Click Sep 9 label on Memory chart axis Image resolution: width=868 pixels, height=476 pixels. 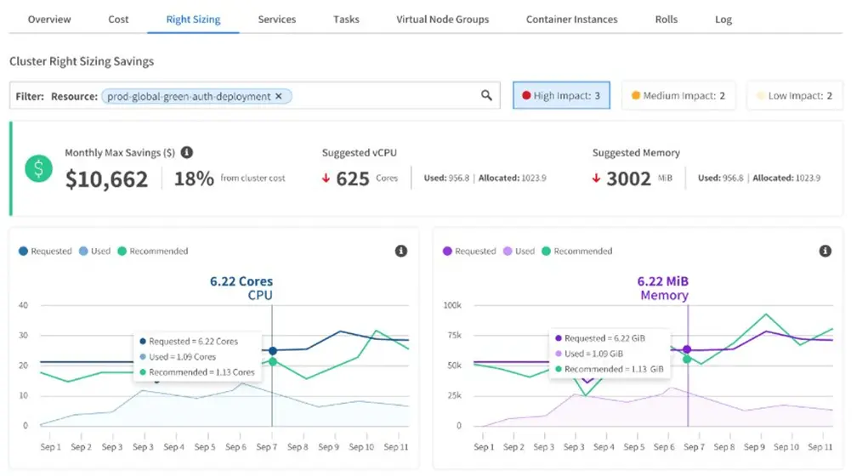tap(755, 446)
